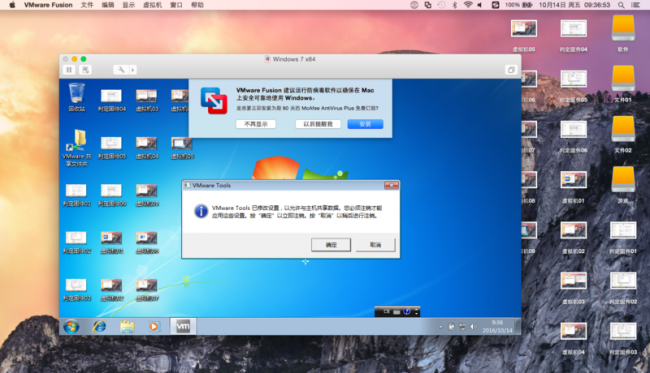The height and width of the screenshot is (373, 650).
Task: Close the VMware Tools dialog with X
Action: point(391,185)
